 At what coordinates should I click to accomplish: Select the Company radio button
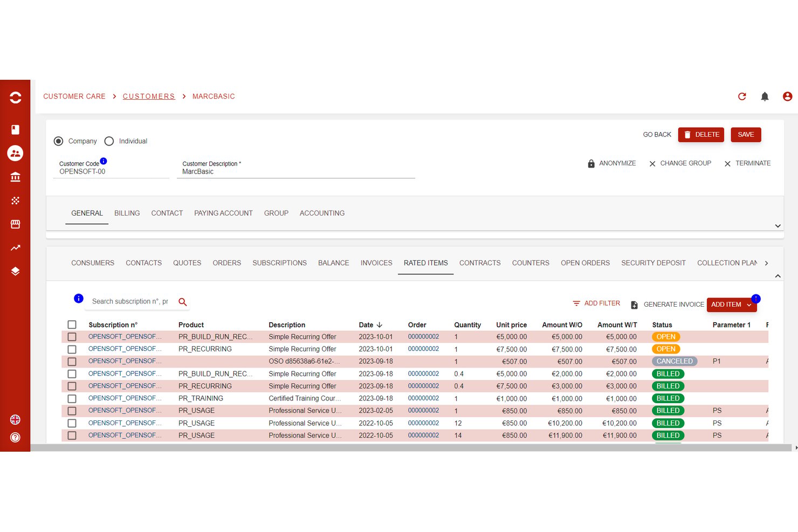pos(58,141)
